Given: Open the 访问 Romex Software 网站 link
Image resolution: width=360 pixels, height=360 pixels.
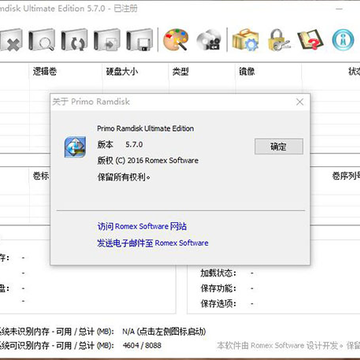Looking at the screenshot, I should (x=142, y=227).
